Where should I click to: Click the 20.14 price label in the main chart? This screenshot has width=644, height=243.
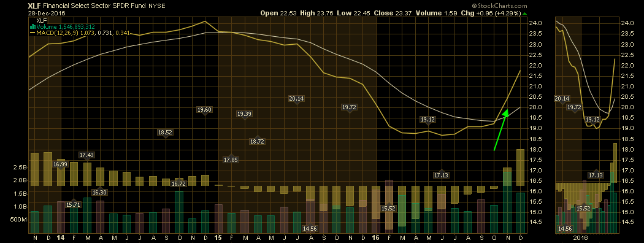tap(296, 99)
